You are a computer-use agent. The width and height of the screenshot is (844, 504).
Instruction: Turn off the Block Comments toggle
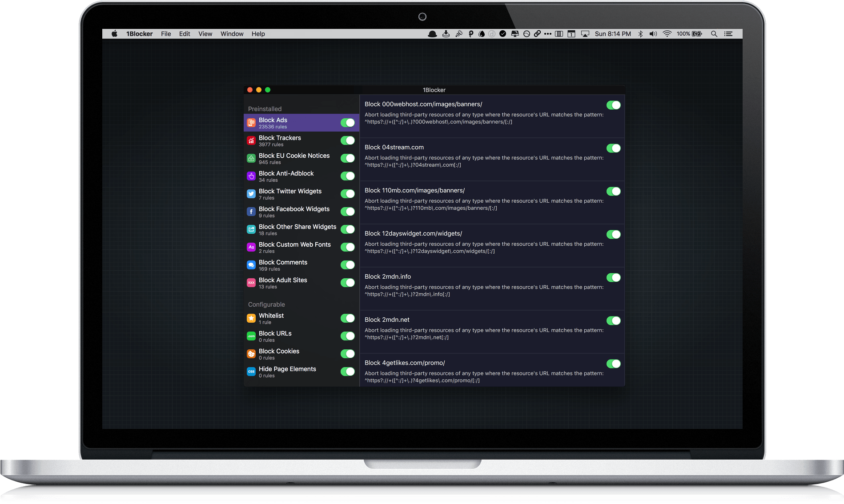coord(348,265)
